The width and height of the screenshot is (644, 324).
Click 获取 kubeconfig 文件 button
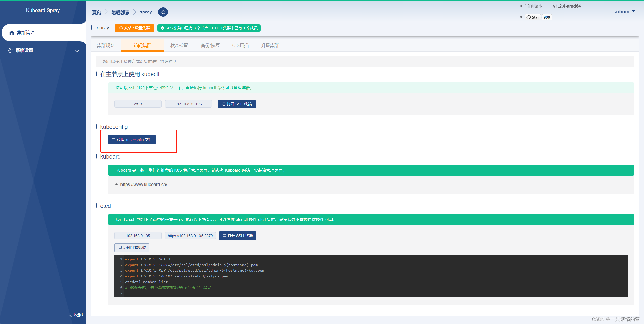point(132,140)
